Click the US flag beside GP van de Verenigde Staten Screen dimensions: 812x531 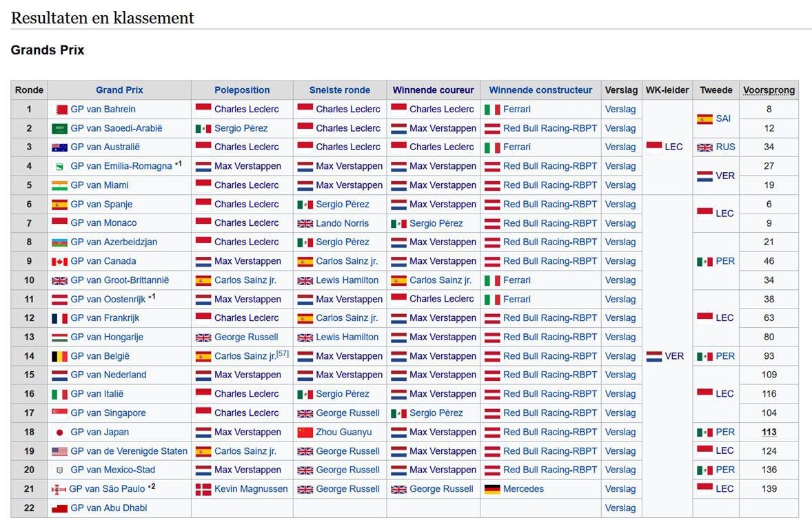[x=59, y=452]
